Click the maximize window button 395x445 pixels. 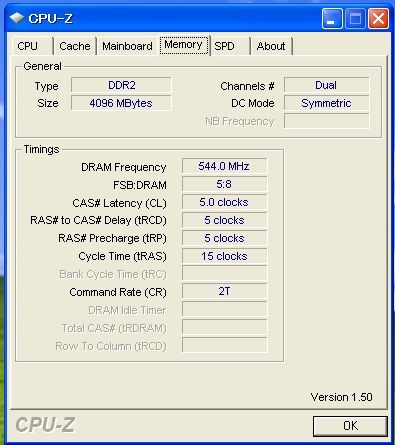[355, 18]
